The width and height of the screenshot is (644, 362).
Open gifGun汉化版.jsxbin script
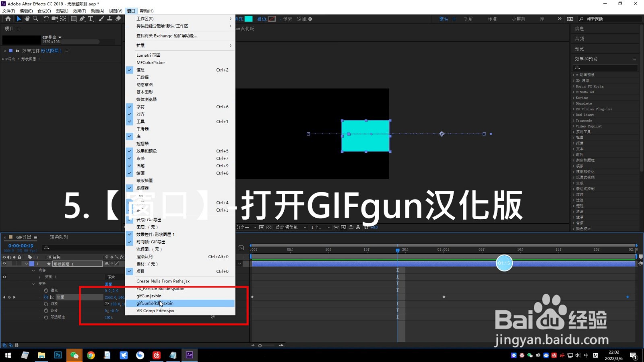(x=180, y=303)
